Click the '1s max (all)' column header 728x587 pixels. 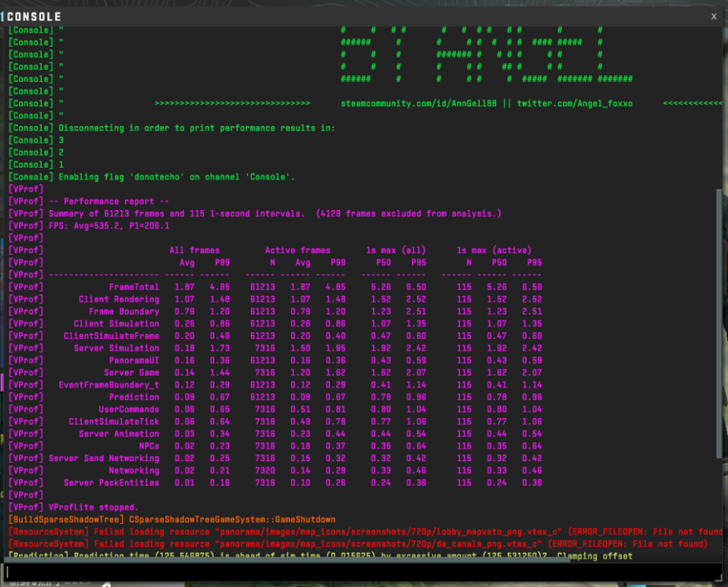coord(396,250)
